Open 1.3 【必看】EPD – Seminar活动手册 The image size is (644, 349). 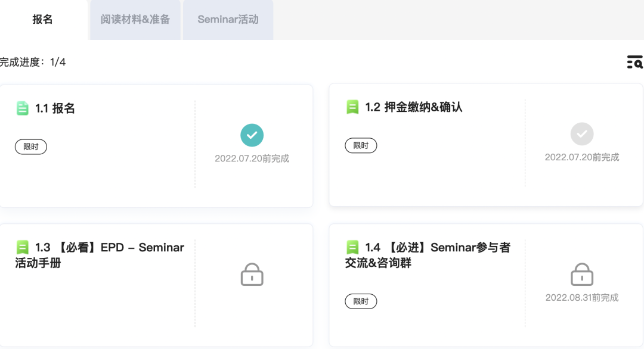click(x=100, y=255)
